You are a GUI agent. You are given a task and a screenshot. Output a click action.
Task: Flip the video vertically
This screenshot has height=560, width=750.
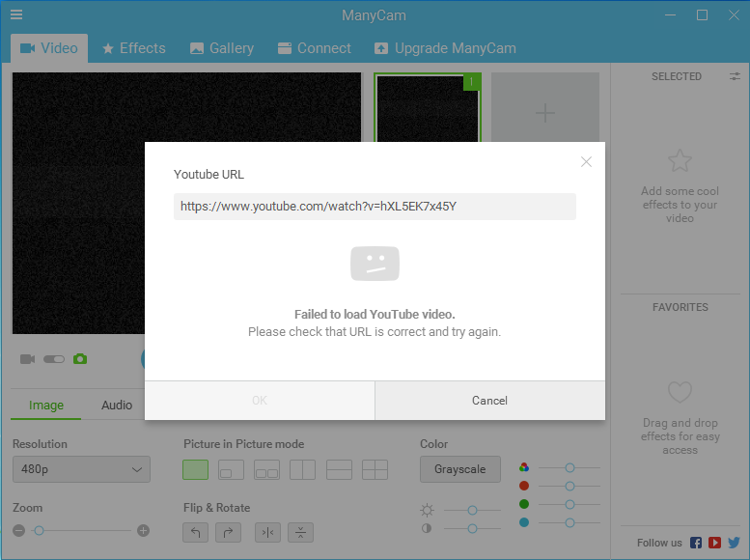click(300, 532)
